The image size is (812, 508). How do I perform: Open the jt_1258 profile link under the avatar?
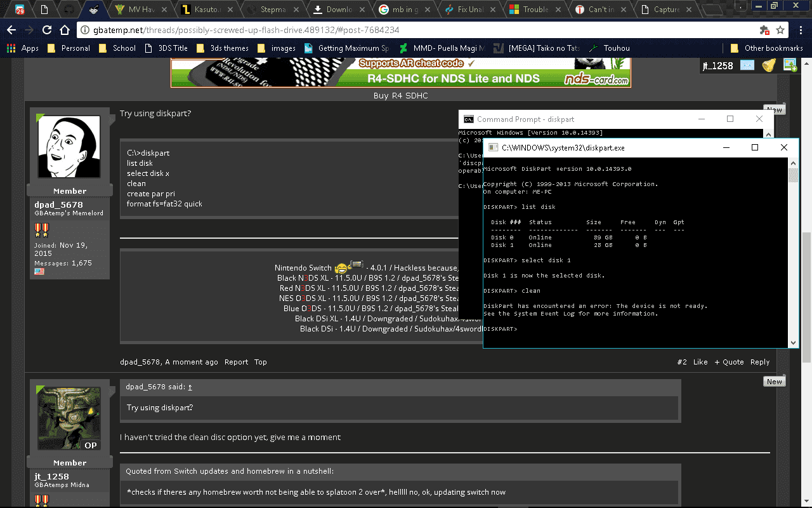(x=51, y=476)
